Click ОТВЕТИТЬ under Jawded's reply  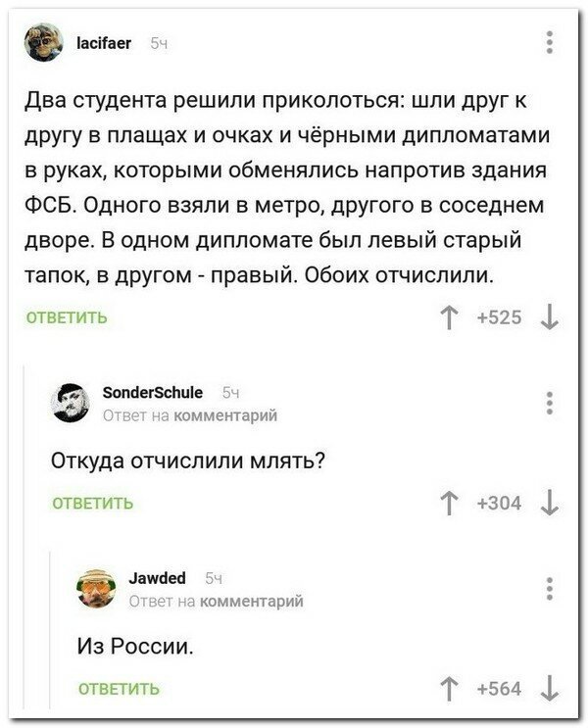pyautogui.click(x=119, y=690)
